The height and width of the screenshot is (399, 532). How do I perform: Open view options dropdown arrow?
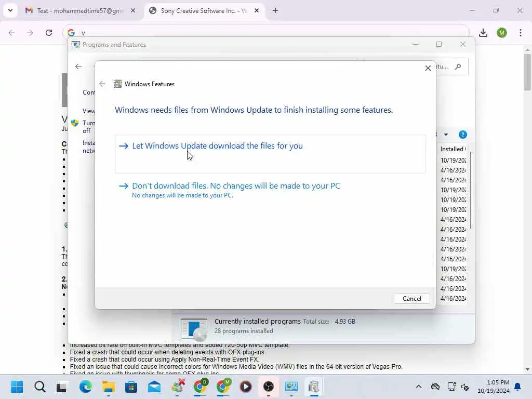pos(446,135)
